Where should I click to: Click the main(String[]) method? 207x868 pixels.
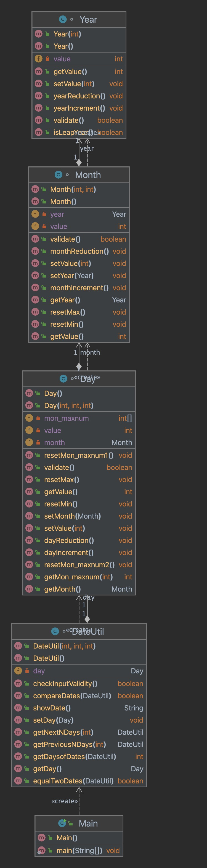click(79, 851)
